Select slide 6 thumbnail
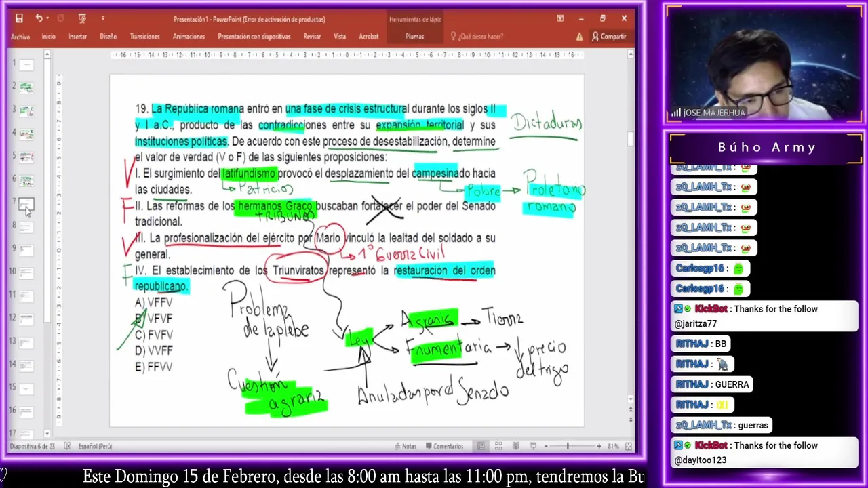This screenshot has height=488, width=868. click(26, 181)
